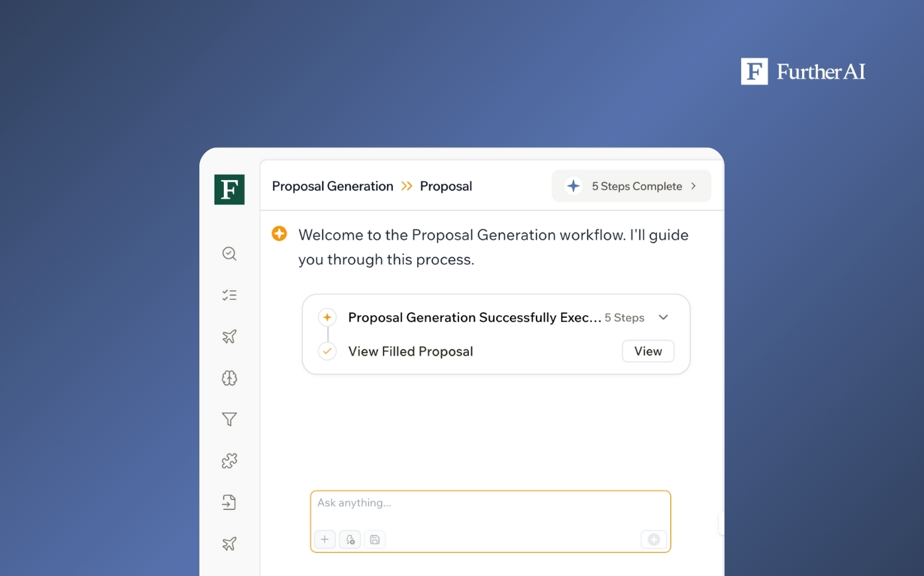Click the bottom airplane icon in the sidebar

pos(229,544)
